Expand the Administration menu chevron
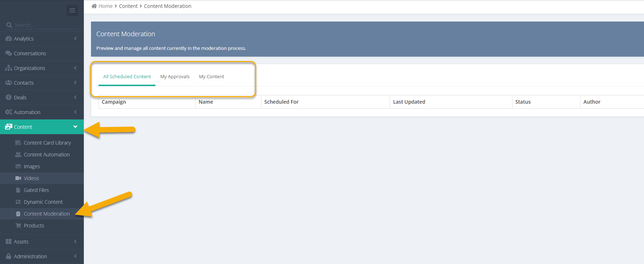Image resolution: width=644 pixels, height=264 pixels. click(x=75, y=256)
